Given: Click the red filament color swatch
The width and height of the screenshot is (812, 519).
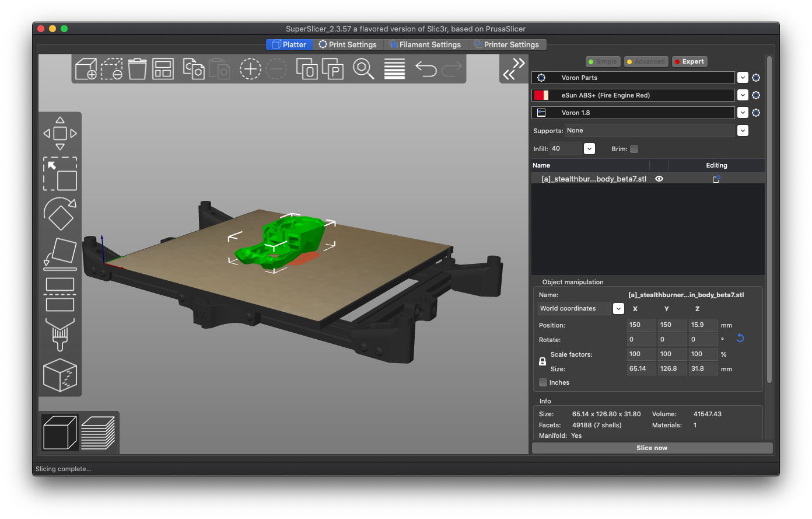Looking at the screenshot, I should [x=541, y=95].
